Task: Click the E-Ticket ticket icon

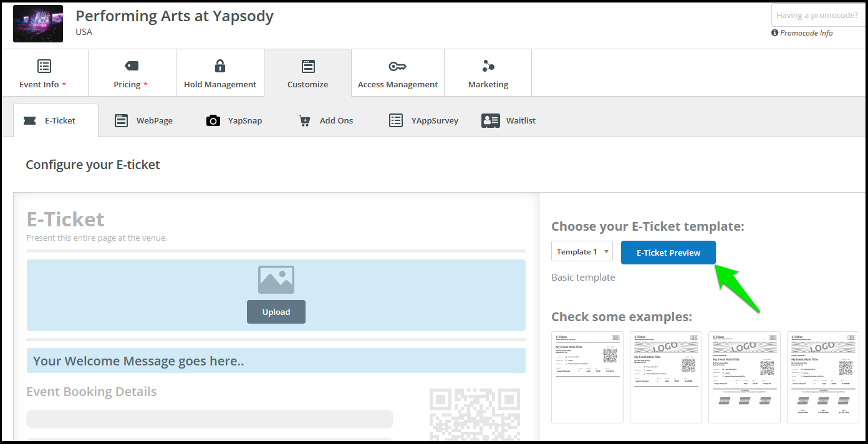Action: pyautogui.click(x=29, y=120)
